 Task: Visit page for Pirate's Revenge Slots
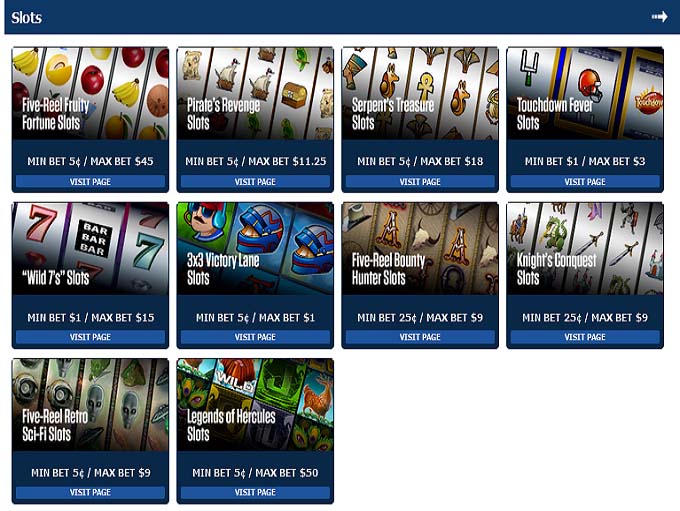[x=255, y=182]
